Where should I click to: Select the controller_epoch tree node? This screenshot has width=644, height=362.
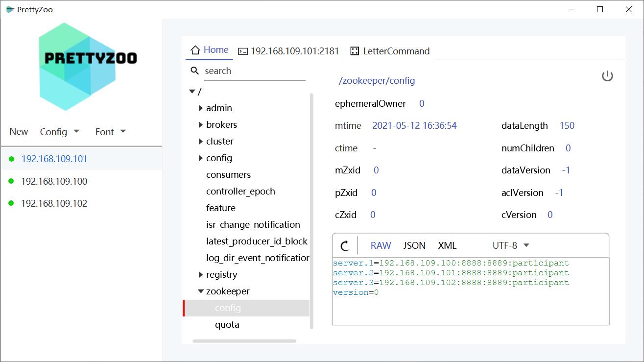[x=240, y=192]
